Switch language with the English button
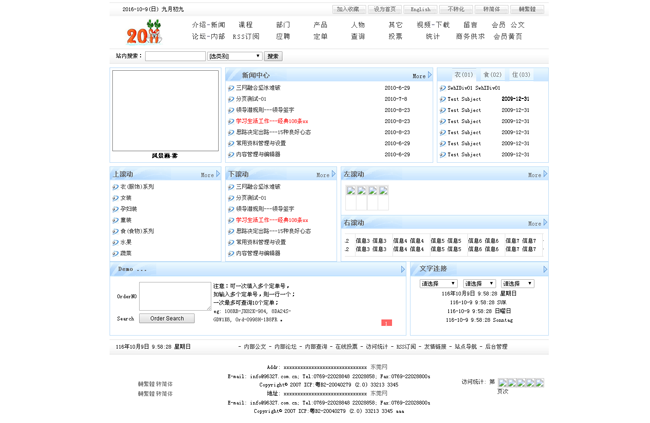Viewport: 650px width, 423px height. (420, 9)
